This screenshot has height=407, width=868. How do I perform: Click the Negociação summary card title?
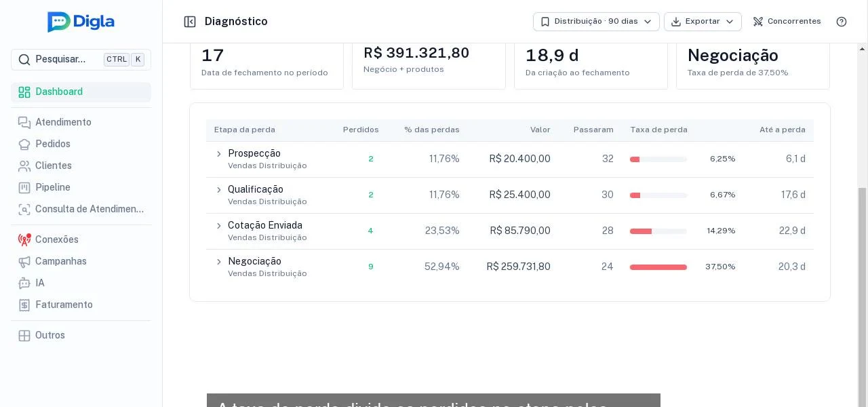click(733, 56)
